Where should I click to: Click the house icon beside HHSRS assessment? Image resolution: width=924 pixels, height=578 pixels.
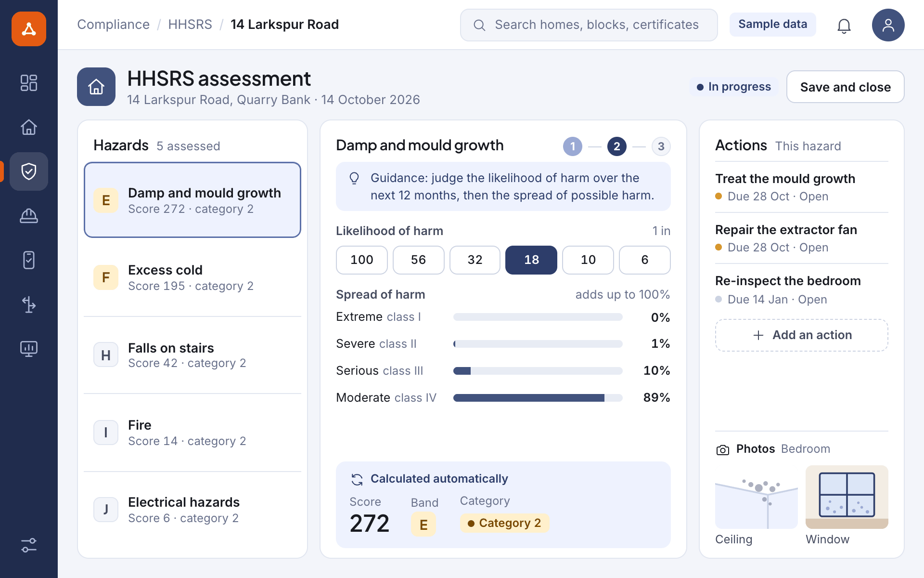(96, 87)
